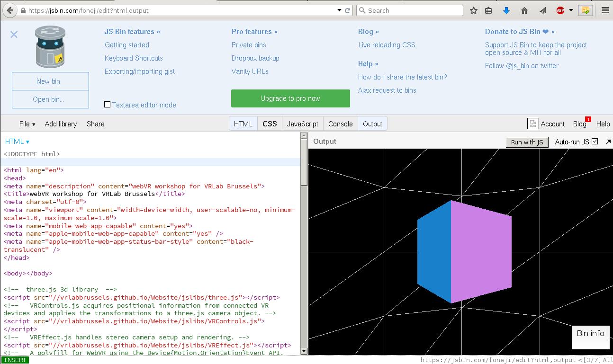Click the smiley feedback toolbar icon

[586, 10]
